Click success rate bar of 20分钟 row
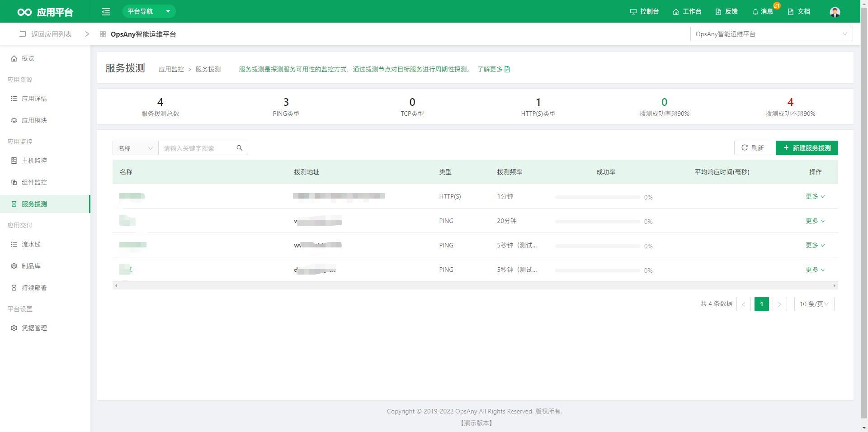868x432 pixels. pos(598,222)
